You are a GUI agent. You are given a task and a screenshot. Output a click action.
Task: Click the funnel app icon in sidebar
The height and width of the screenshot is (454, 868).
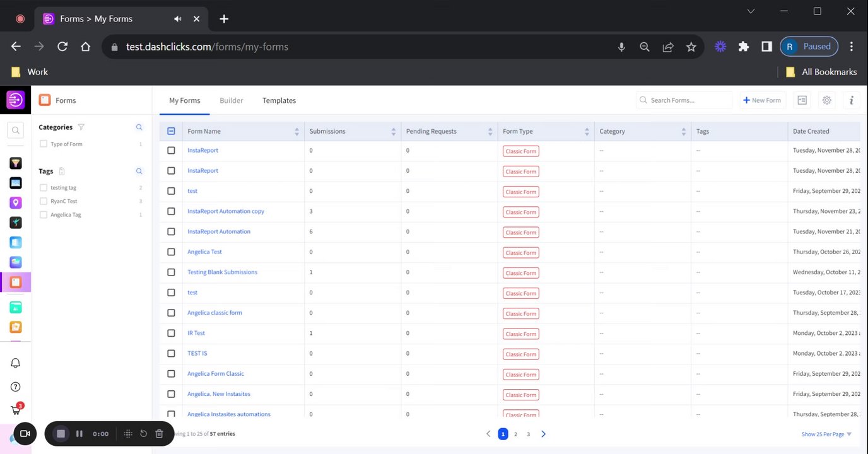[16, 163]
